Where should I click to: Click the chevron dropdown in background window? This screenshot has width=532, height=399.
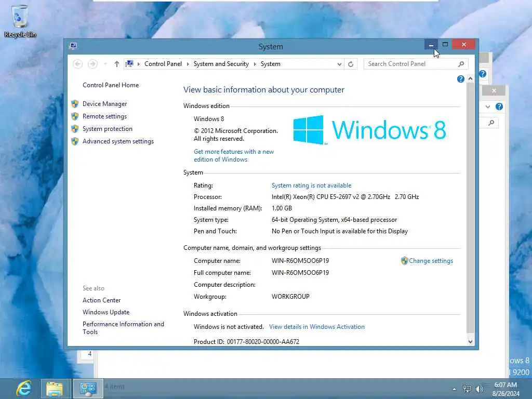pos(488,107)
